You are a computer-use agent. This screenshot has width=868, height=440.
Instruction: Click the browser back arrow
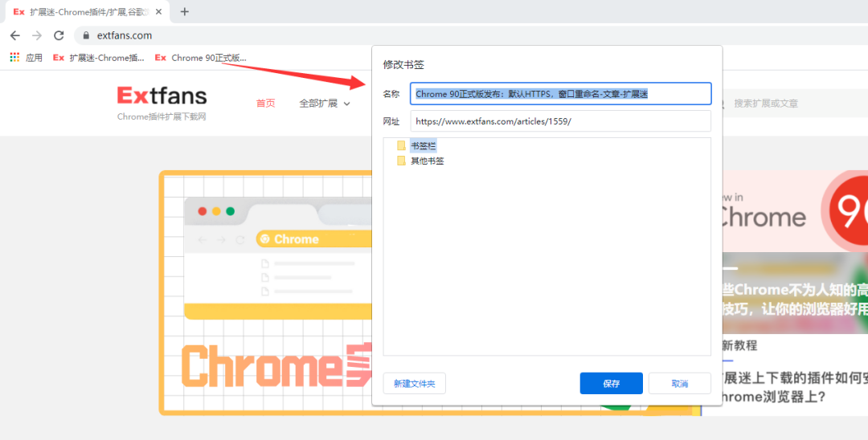(15, 35)
